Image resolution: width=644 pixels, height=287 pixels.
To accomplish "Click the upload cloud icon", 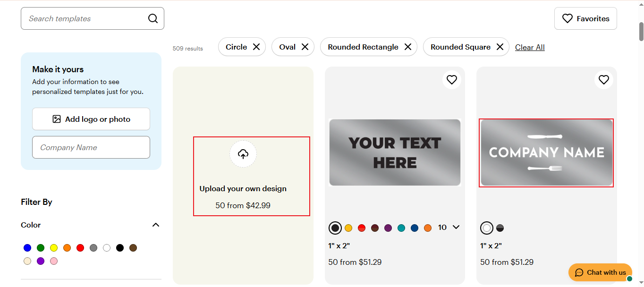I will pos(243,154).
